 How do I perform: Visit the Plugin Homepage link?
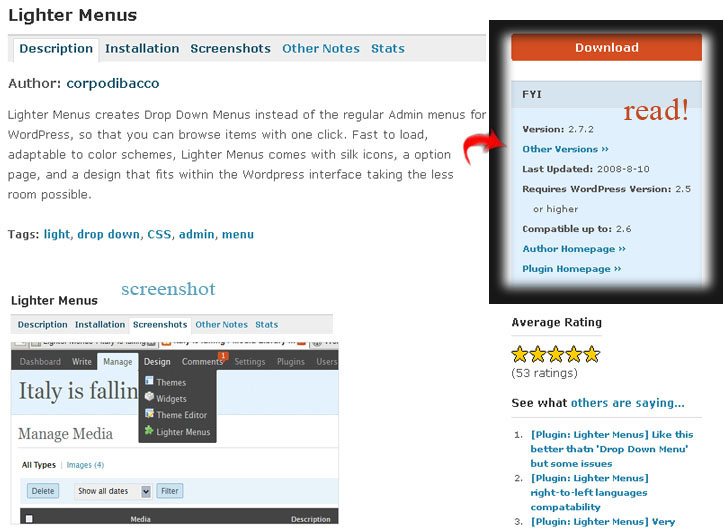pos(572,269)
